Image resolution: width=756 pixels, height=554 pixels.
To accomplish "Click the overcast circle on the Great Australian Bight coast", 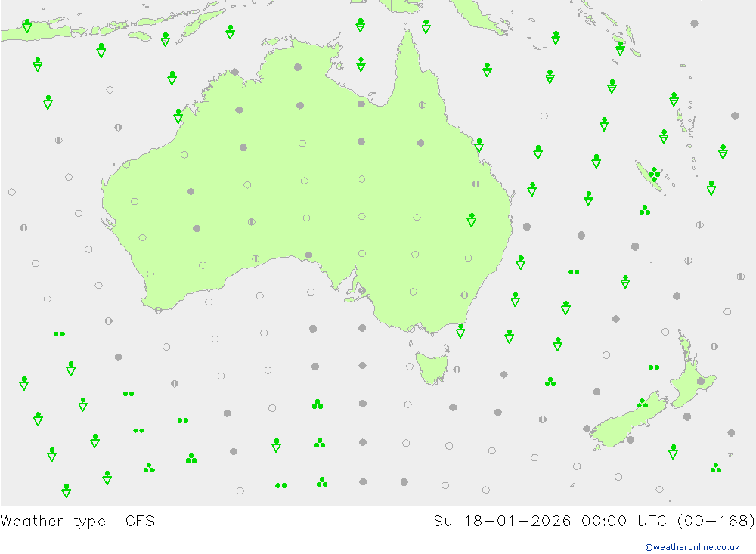I will (308, 255).
